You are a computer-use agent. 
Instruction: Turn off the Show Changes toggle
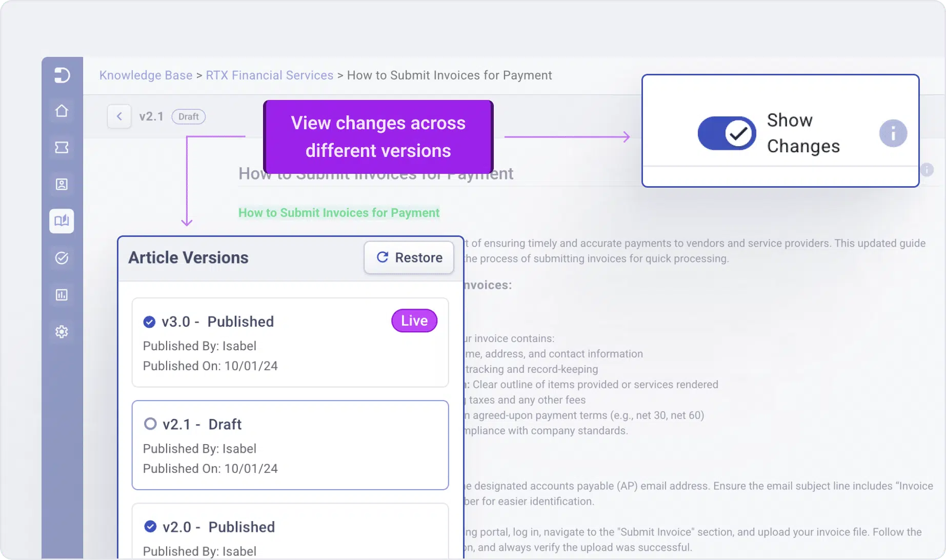[x=727, y=133]
